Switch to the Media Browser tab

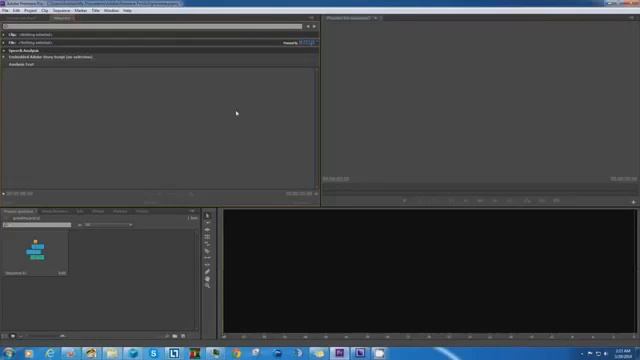pos(55,211)
